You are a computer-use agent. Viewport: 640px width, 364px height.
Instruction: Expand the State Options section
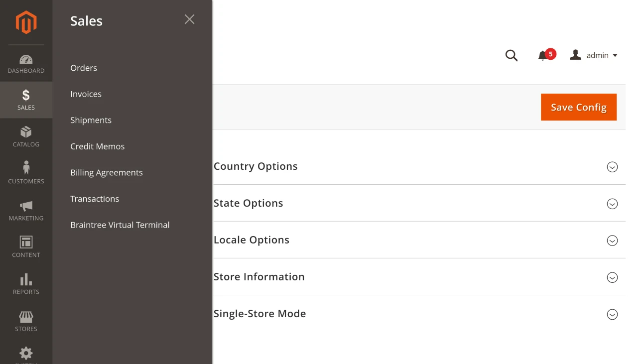(612, 204)
